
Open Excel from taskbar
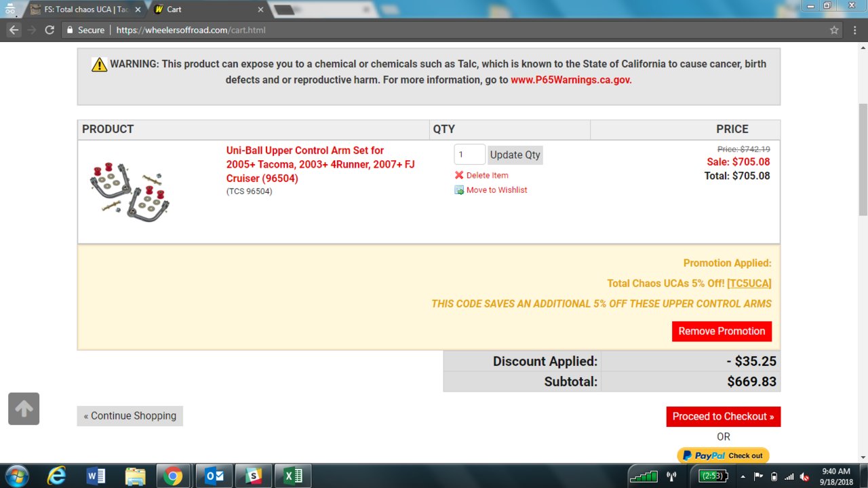click(293, 476)
